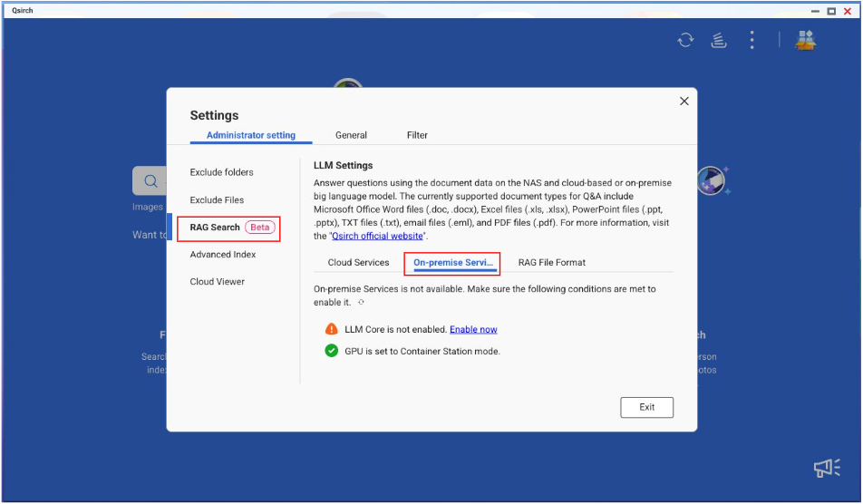Open the three-dot more options menu
Viewport: 863px width, 504px height.
point(751,40)
